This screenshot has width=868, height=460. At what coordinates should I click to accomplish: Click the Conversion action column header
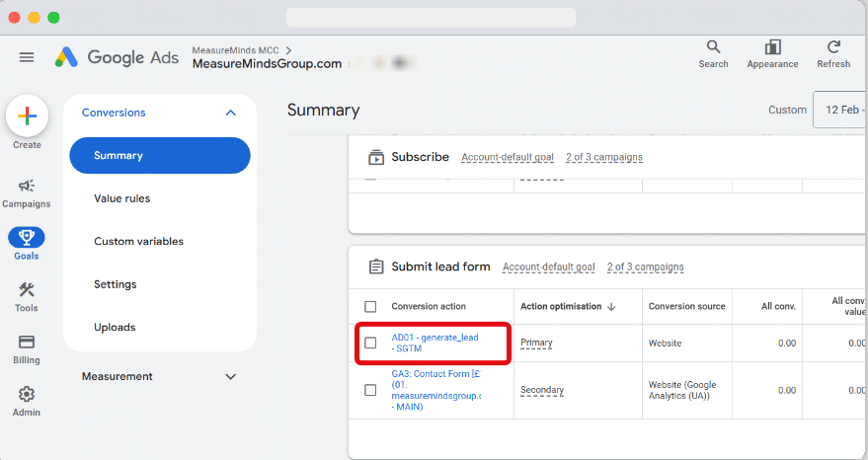point(429,307)
